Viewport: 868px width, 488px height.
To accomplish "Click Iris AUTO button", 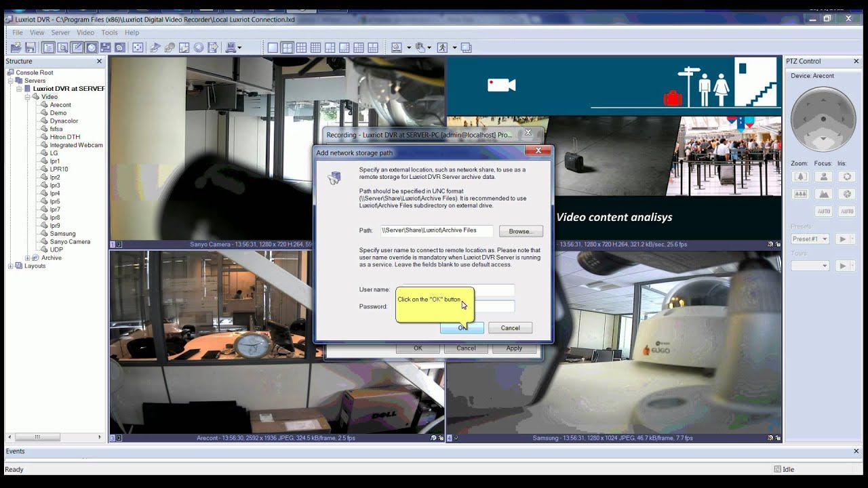I will [x=847, y=211].
